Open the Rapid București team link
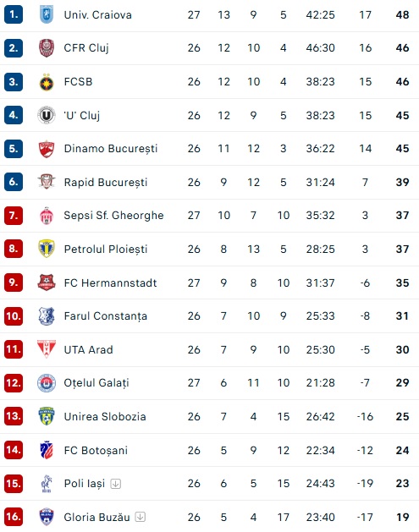 [x=106, y=183]
